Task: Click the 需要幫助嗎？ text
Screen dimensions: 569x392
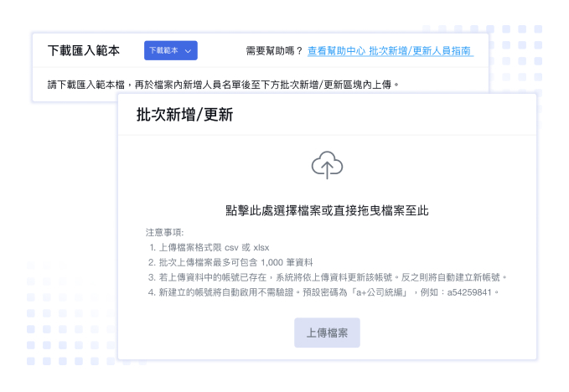Action: pyautogui.click(x=274, y=51)
